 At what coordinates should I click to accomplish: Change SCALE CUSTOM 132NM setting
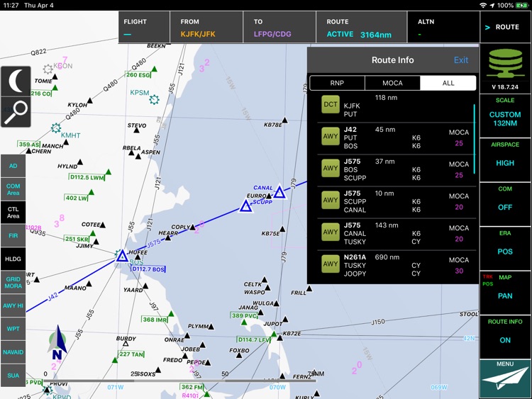505,116
